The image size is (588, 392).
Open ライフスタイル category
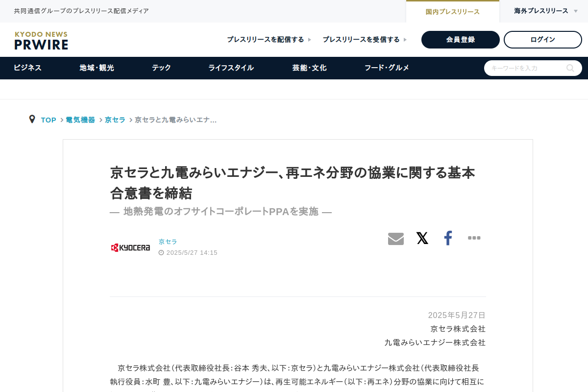[x=231, y=68]
